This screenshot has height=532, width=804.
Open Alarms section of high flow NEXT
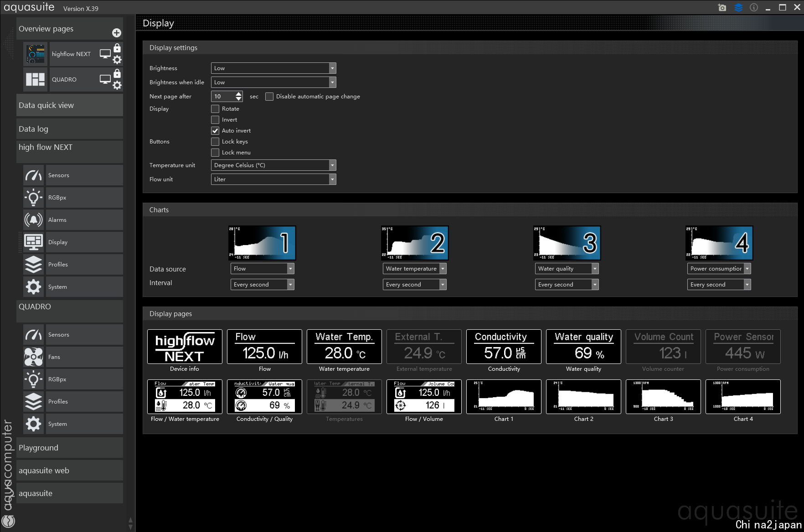pyautogui.click(x=73, y=220)
